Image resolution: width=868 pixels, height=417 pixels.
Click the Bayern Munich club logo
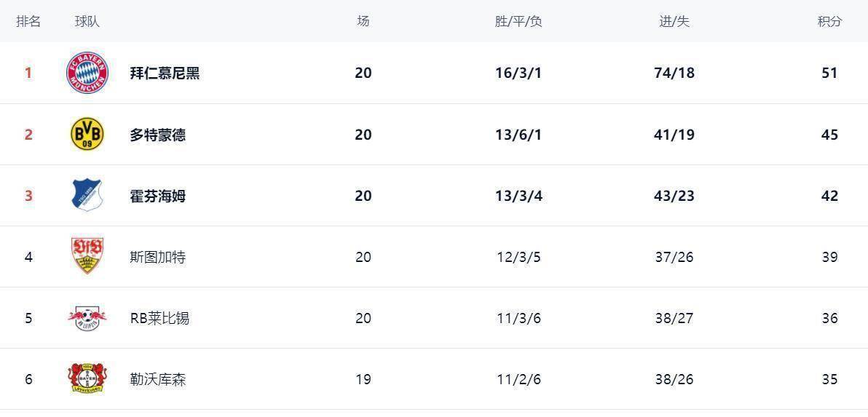[x=87, y=73]
